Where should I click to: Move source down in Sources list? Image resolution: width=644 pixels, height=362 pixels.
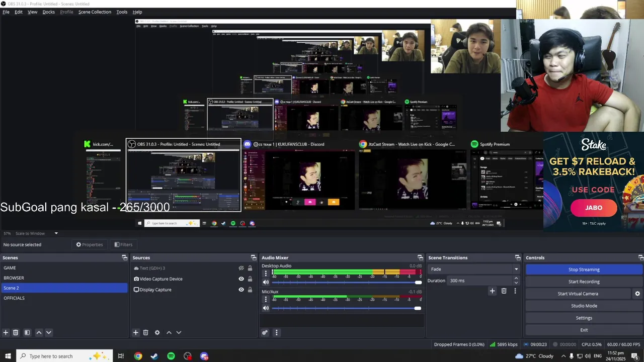tap(179, 332)
